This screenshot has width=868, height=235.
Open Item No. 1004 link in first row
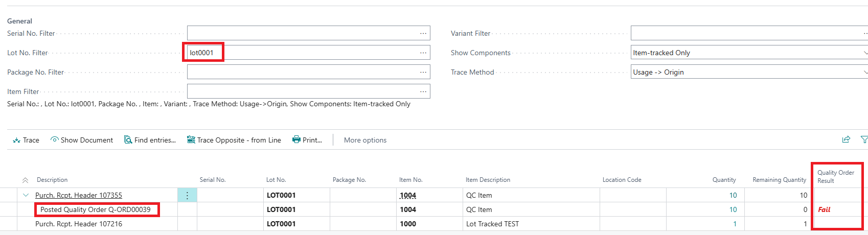[407, 195]
